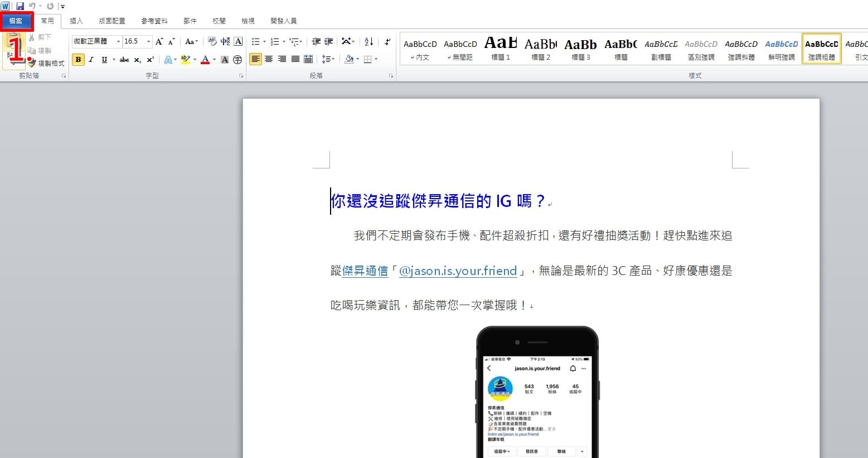
Task: Click the Cut (剪下) scissors icon
Action: pyautogui.click(x=32, y=37)
